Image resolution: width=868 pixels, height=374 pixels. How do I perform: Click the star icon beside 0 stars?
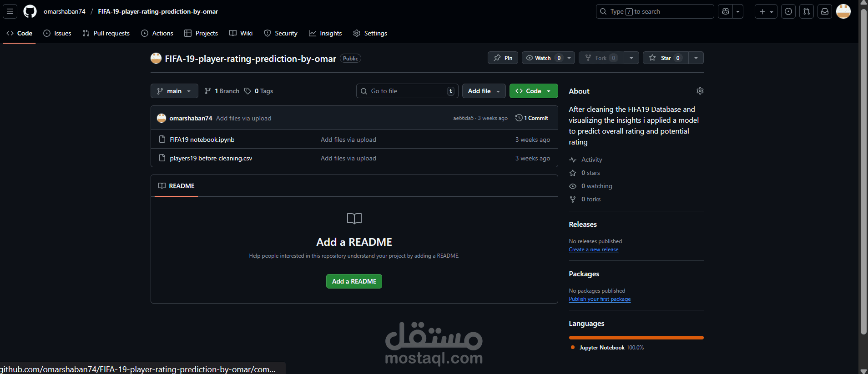pyautogui.click(x=573, y=173)
